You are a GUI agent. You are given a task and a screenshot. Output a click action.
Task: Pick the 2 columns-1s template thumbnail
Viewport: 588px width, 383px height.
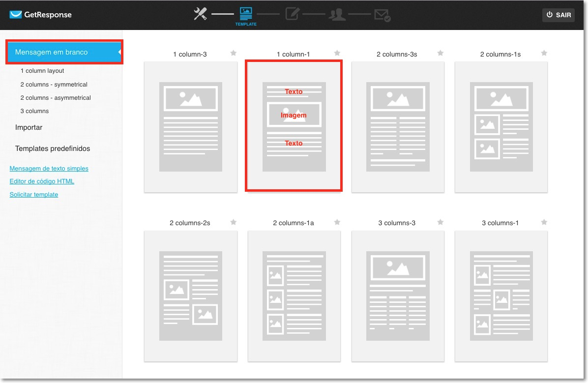pos(501,127)
